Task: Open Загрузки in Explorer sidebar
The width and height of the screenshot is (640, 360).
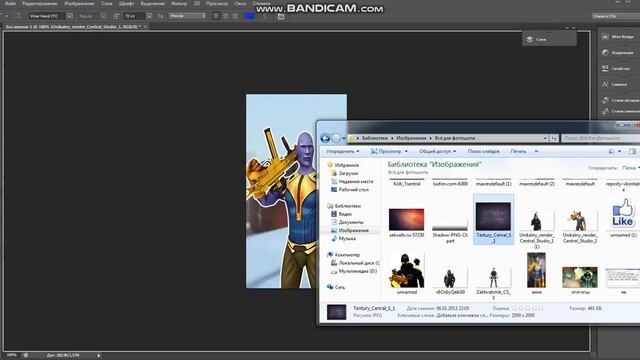Action: (345, 173)
